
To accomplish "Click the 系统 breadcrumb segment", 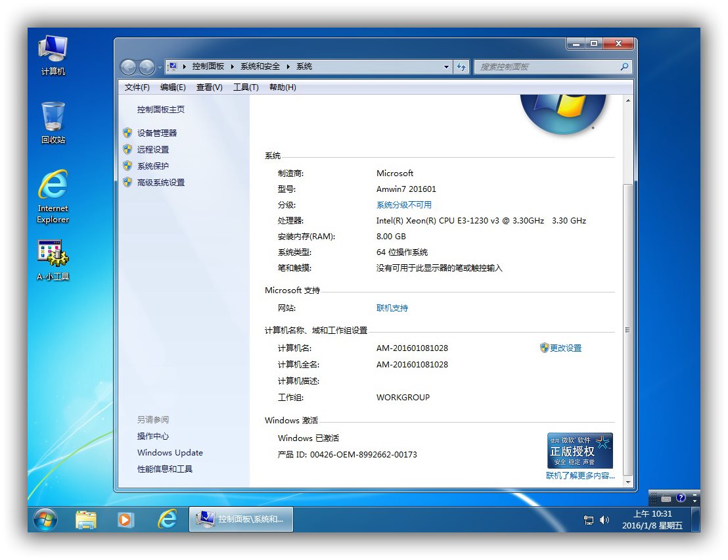I will pos(304,66).
